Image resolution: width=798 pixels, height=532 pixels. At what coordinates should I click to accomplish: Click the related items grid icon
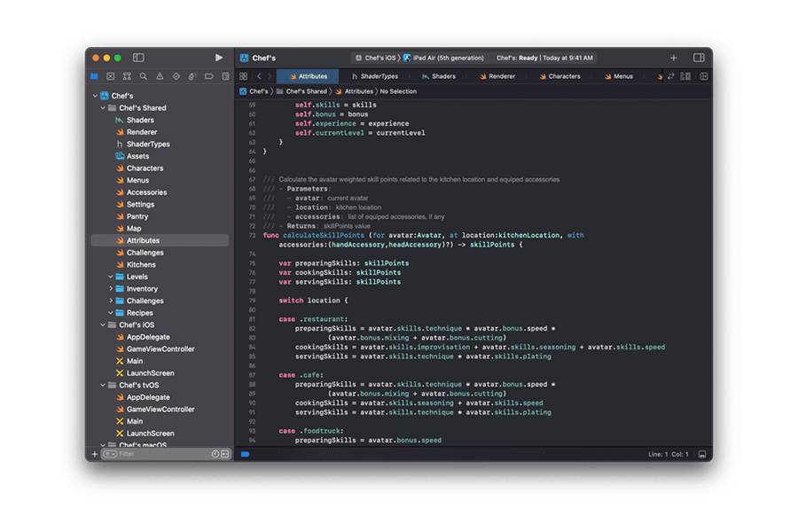(x=244, y=76)
